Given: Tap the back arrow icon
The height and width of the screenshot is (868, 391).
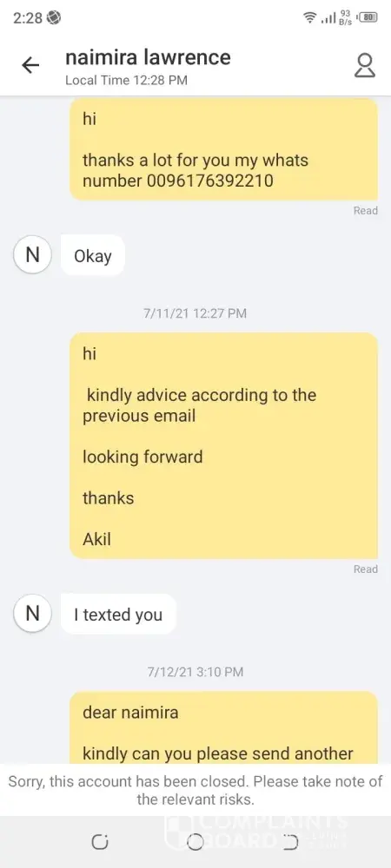Looking at the screenshot, I should point(30,65).
